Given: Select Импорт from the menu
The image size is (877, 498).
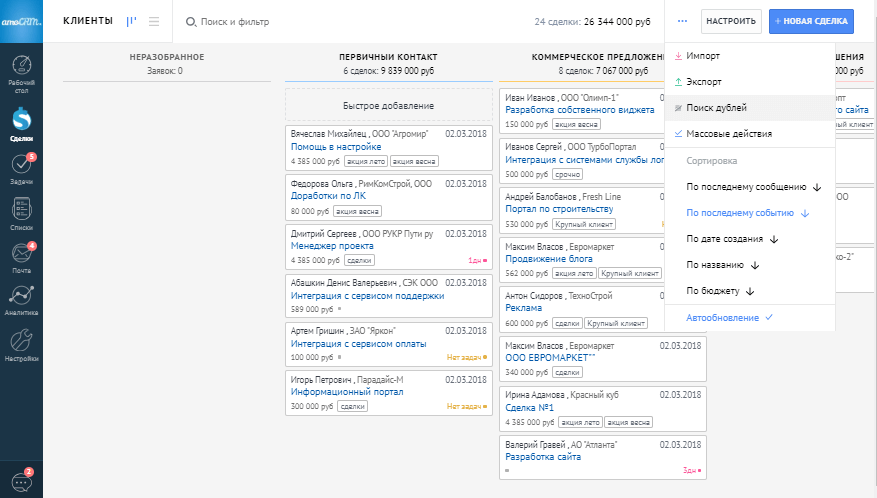Looking at the screenshot, I should point(703,56).
